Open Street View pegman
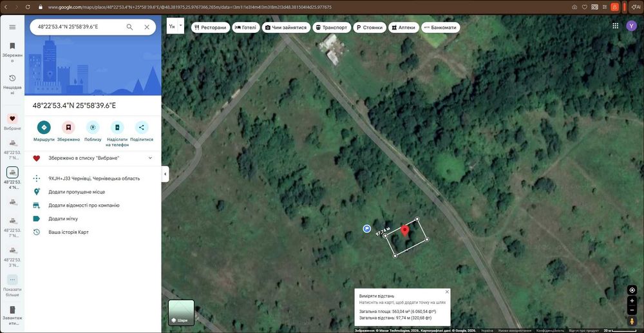This screenshot has width=644, height=333. pyautogui.click(x=632, y=321)
